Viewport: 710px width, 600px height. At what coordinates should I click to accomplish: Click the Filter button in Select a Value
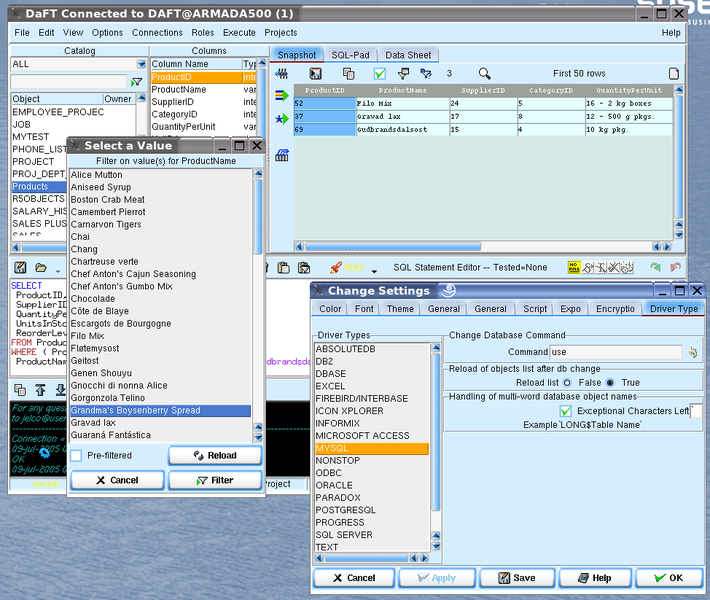(215, 480)
